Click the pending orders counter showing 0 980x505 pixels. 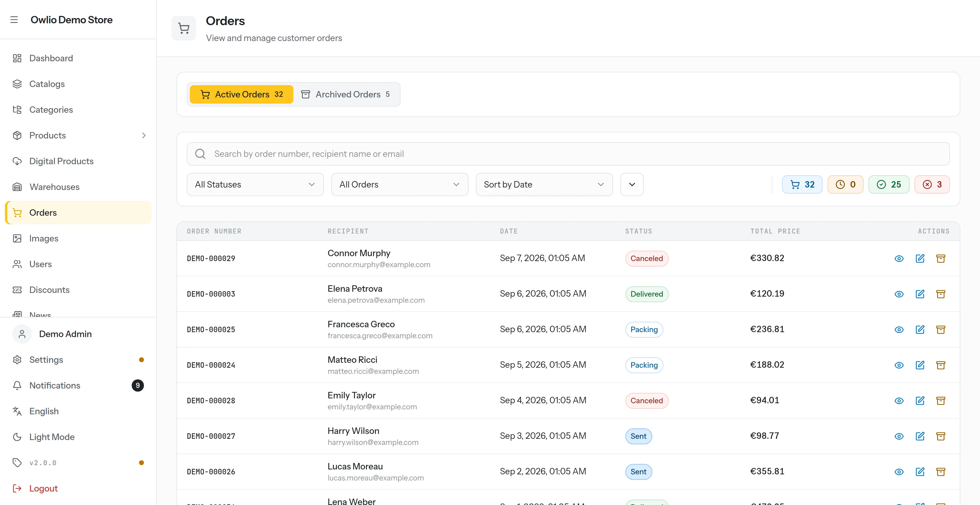pos(845,184)
